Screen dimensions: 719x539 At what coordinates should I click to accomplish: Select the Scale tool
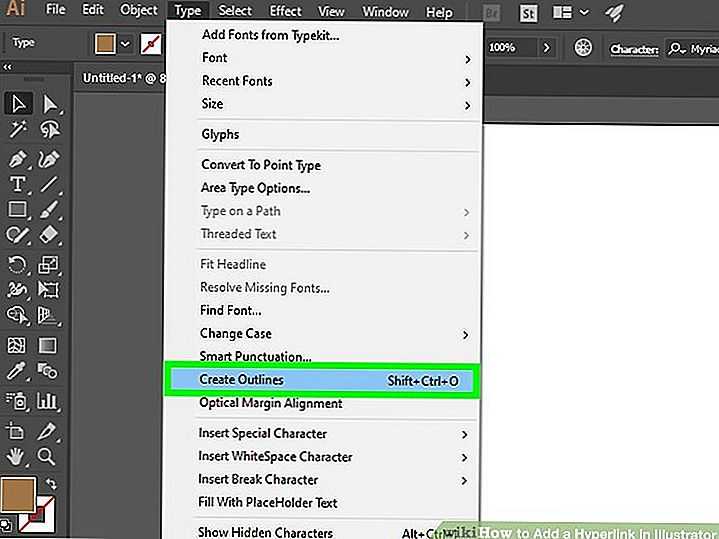point(49,265)
